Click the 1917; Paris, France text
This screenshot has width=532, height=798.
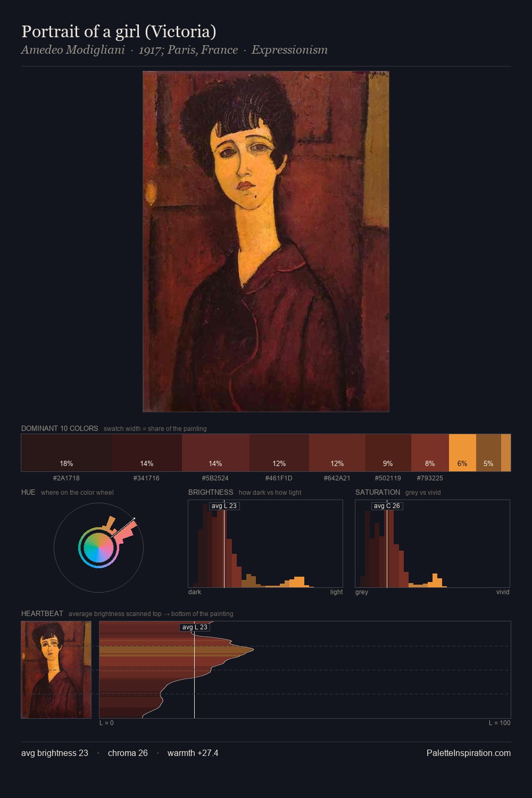click(x=188, y=50)
